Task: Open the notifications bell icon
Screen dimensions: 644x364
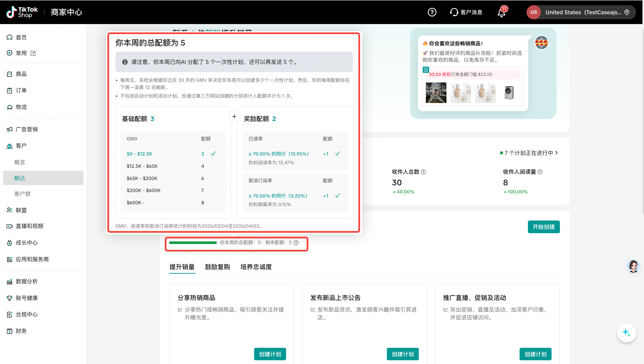Action: pos(501,12)
